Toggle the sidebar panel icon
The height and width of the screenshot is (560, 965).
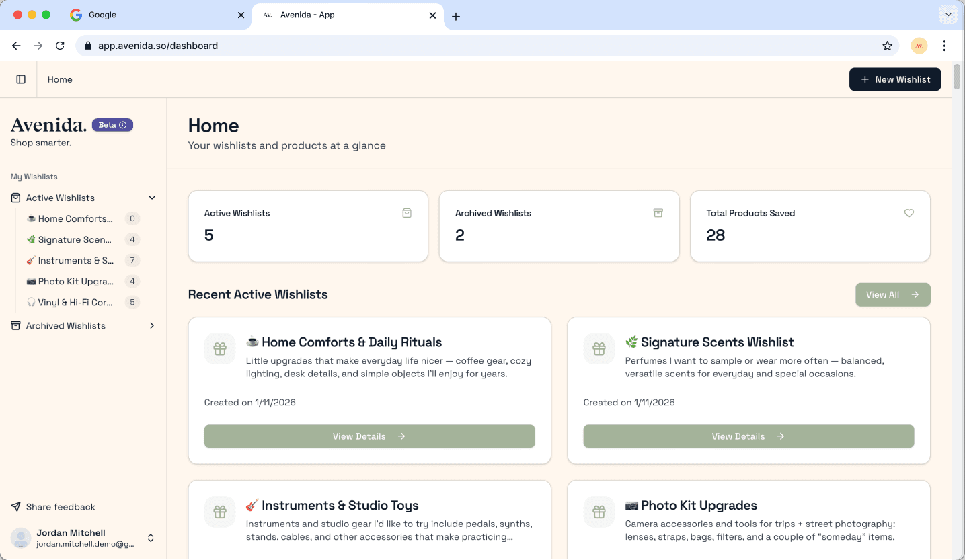coord(21,79)
